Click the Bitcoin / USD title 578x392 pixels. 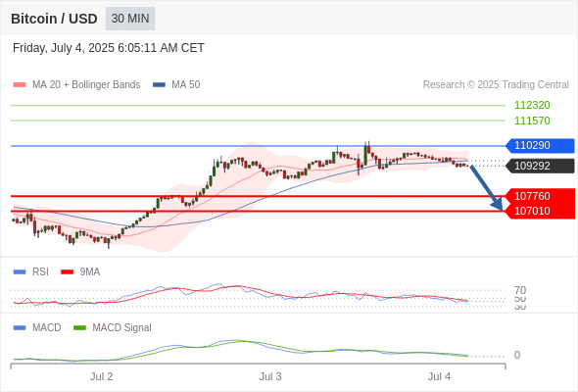pyautogui.click(x=54, y=19)
